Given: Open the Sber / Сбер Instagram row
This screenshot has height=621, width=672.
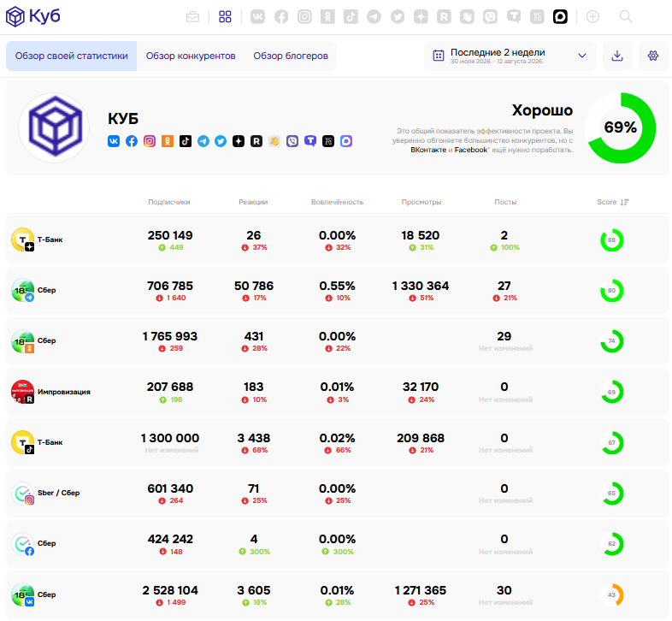Looking at the screenshot, I should [x=337, y=493].
